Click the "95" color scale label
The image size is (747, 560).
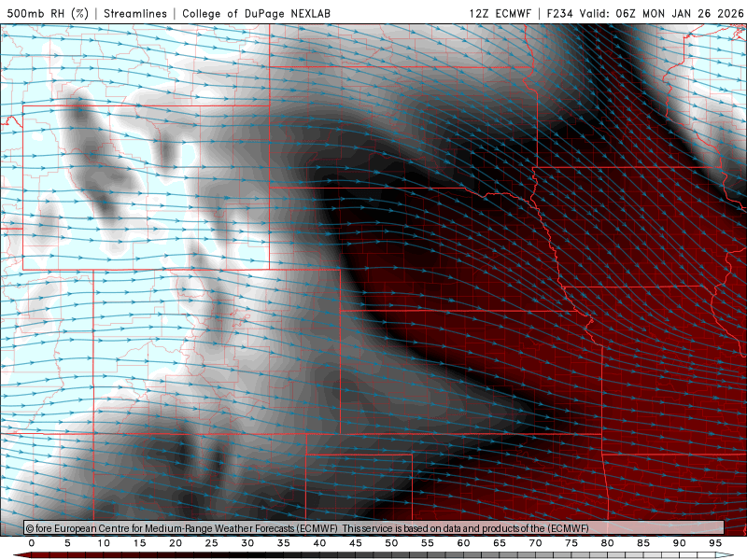pyautogui.click(x=715, y=543)
